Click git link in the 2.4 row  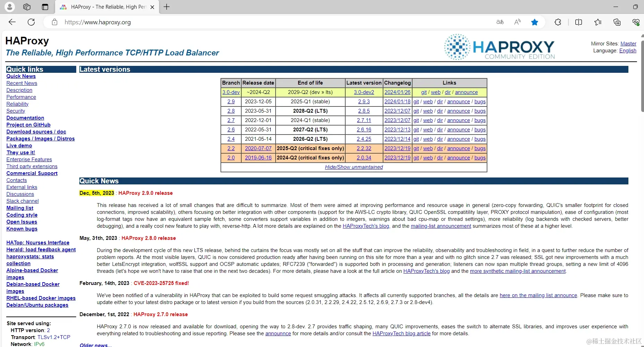pyautogui.click(x=416, y=139)
